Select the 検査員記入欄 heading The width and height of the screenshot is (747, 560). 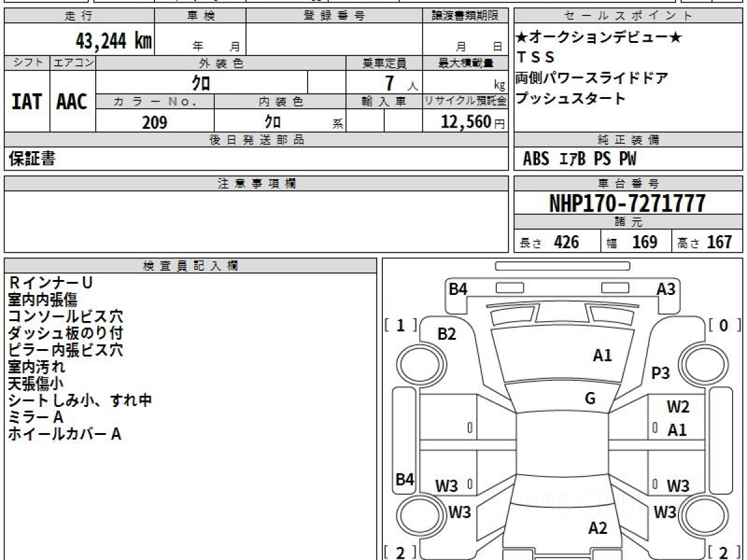(190, 266)
